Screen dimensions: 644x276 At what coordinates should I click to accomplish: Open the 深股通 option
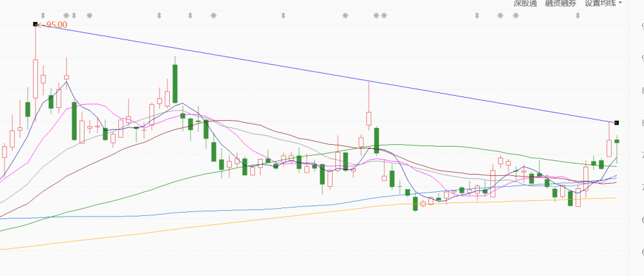[525, 3]
